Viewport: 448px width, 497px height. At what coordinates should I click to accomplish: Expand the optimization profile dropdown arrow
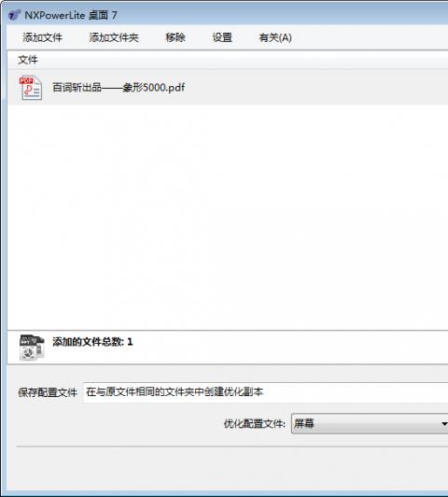coord(444,424)
